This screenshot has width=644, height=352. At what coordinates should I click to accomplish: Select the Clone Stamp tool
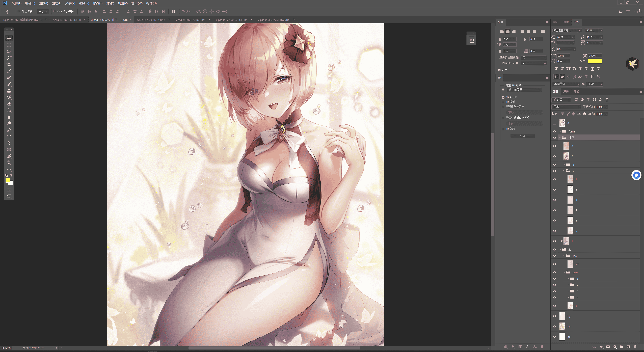[9, 91]
